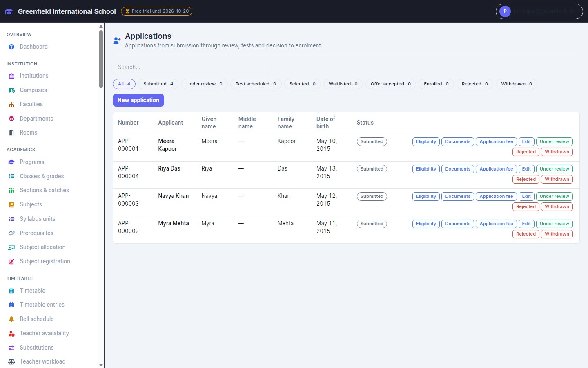Click the New application button

[x=138, y=100]
